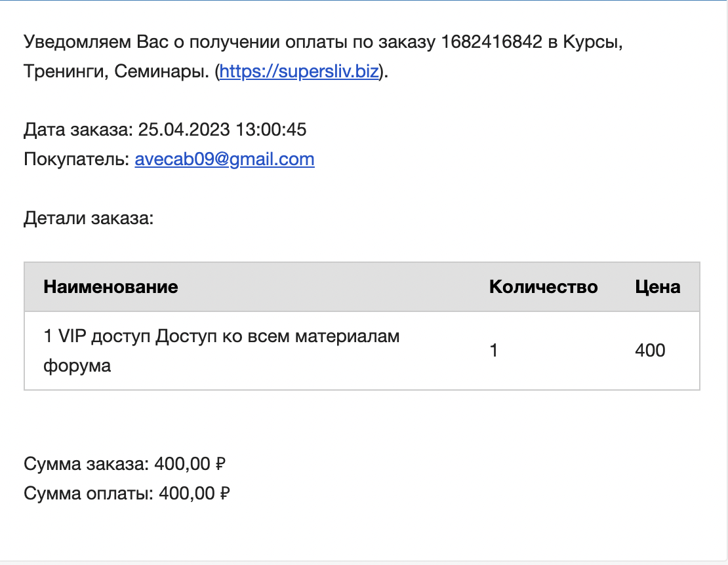
Task: Click the Тренинги, Семинары text
Action: coord(116,71)
